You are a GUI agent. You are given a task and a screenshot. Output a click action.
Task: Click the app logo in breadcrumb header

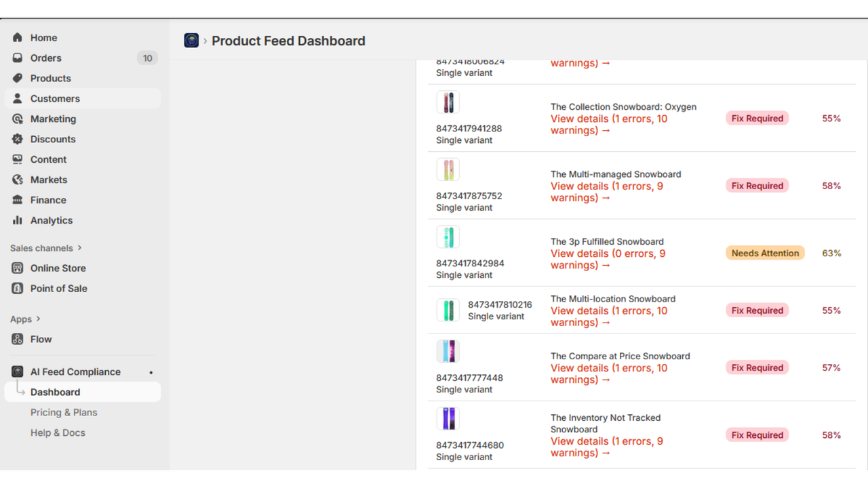[191, 41]
